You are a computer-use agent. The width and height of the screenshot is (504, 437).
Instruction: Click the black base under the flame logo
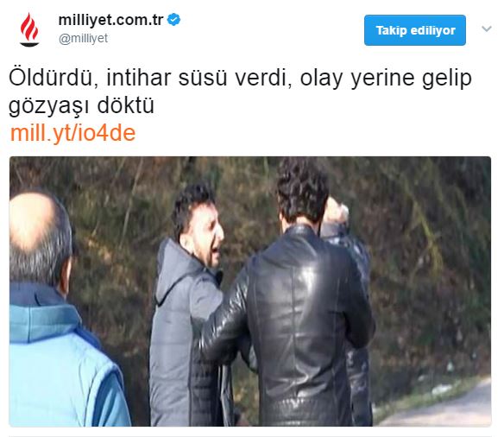coord(29,44)
